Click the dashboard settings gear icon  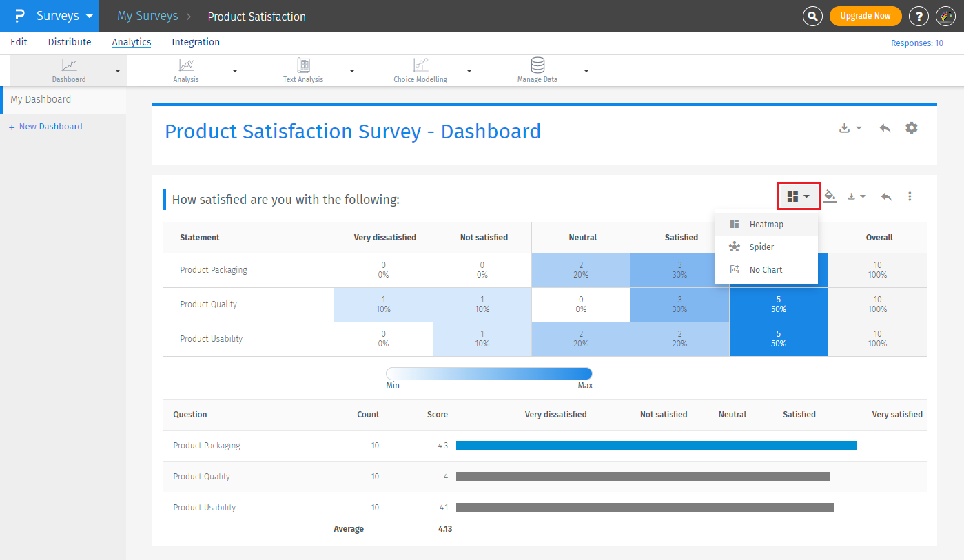(912, 128)
